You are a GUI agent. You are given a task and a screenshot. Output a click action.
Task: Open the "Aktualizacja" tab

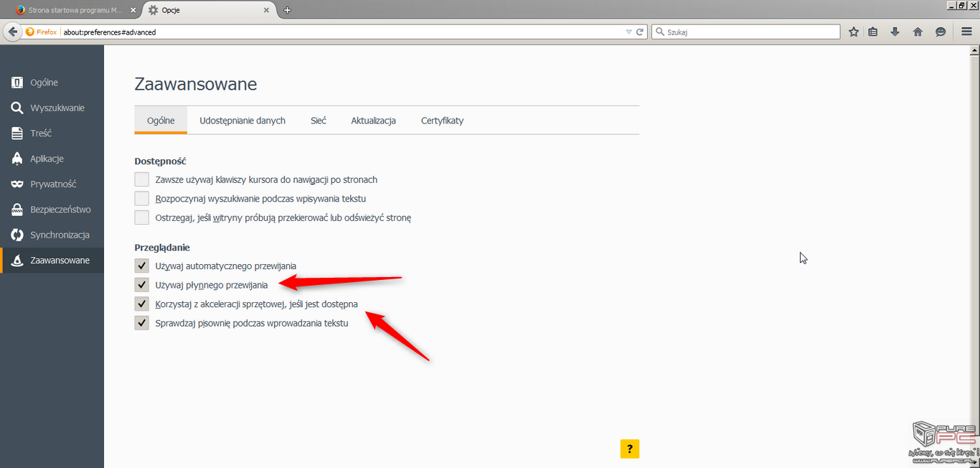coord(373,121)
